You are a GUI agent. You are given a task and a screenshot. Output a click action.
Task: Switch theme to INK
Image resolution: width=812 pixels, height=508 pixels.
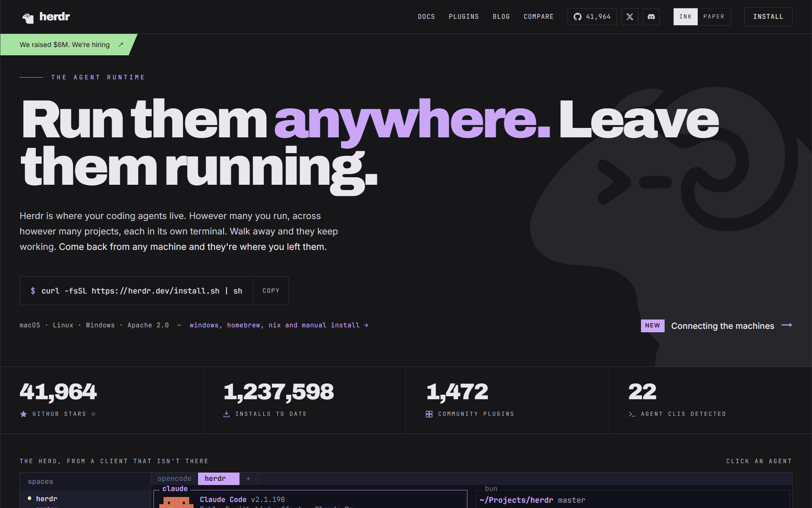685,17
